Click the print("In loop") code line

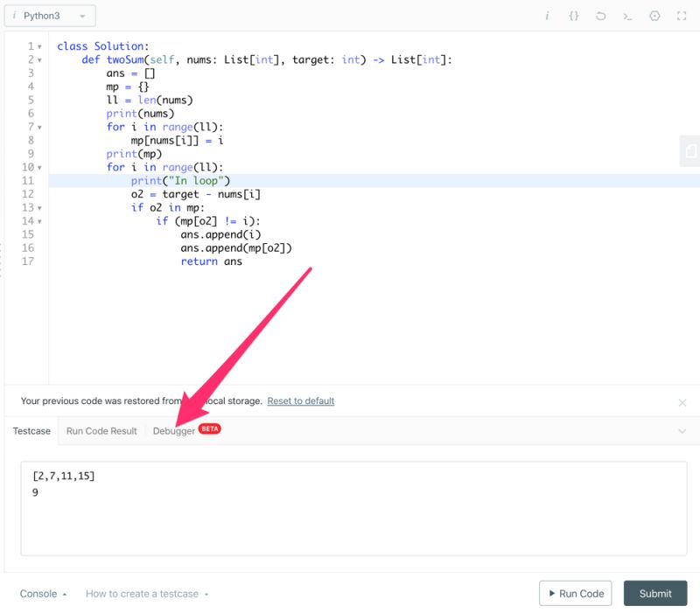click(180, 181)
